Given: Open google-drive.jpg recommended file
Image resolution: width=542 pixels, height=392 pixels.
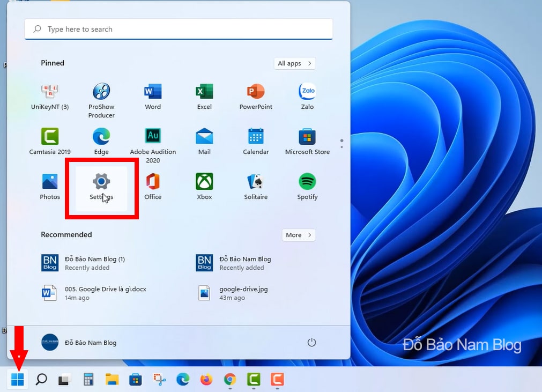Looking at the screenshot, I should click(232, 293).
